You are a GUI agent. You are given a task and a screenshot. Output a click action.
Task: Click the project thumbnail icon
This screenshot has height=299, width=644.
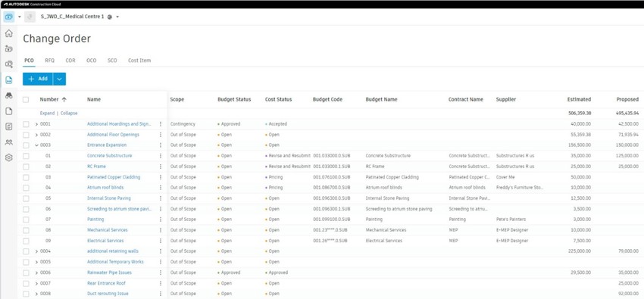pyautogui.click(x=30, y=17)
